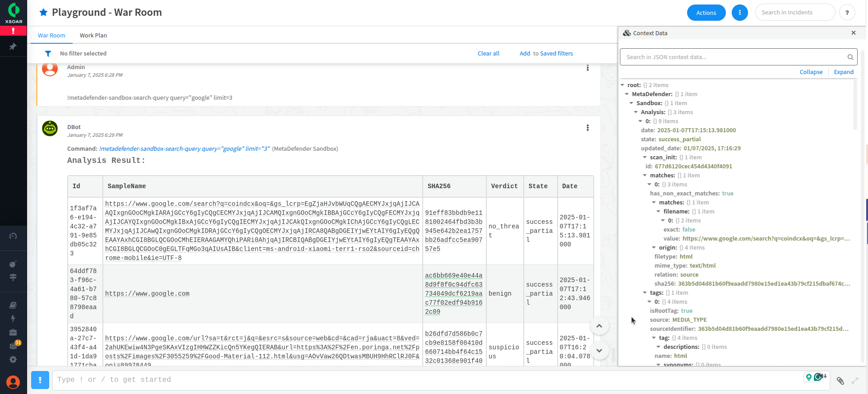Click the state value success_partial
This screenshot has height=394, width=868.
679,139
